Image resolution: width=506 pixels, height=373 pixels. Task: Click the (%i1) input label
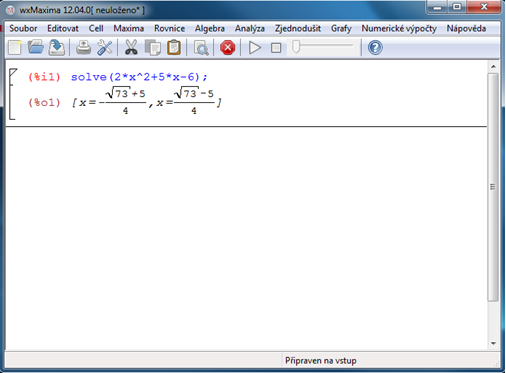click(x=44, y=77)
